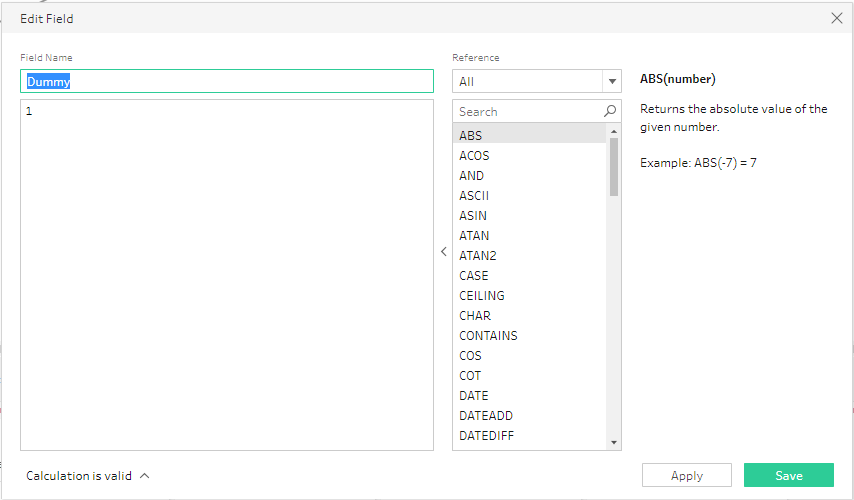Select the CEILING function
The height and width of the screenshot is (500, 854).
[482, 296]
